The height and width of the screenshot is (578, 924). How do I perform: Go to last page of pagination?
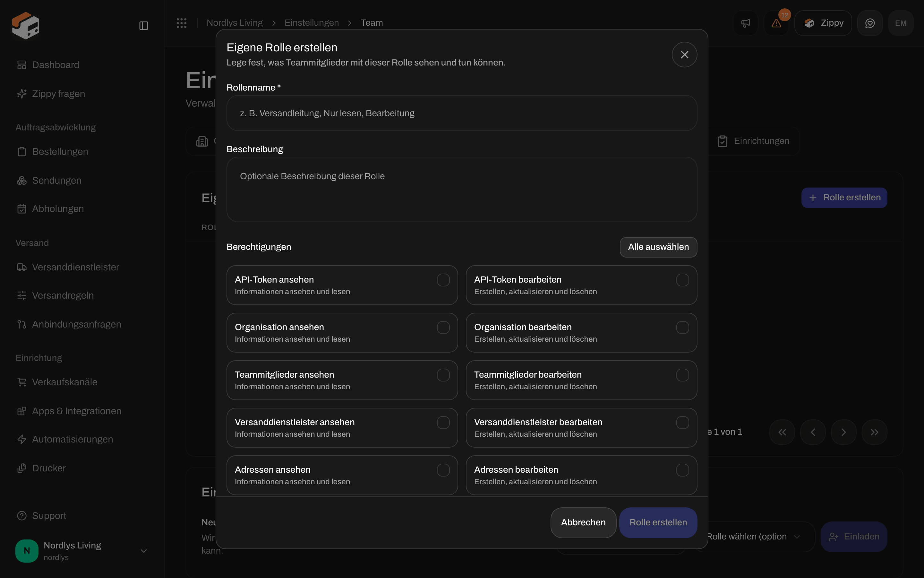(874, 432)
